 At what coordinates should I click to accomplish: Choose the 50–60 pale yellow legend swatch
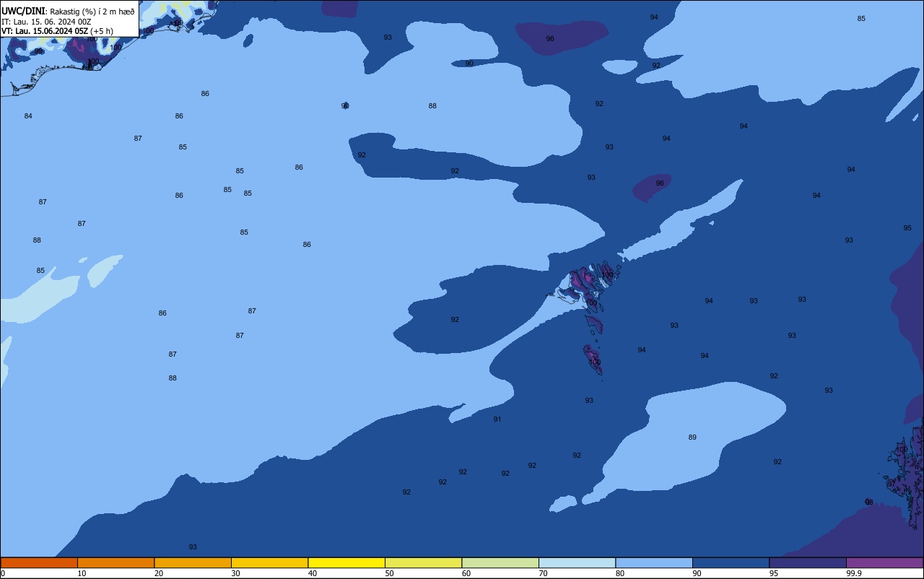[423, 562]
